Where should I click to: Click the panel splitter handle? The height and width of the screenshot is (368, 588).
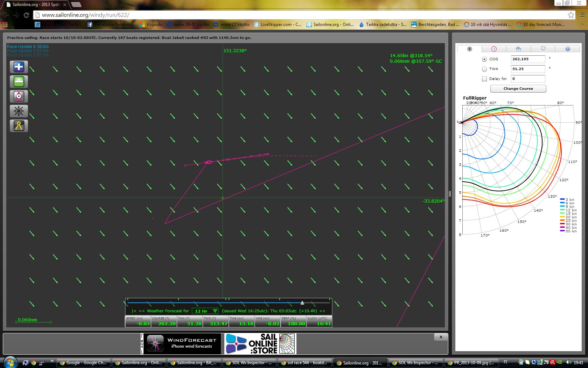pos(450,193)
